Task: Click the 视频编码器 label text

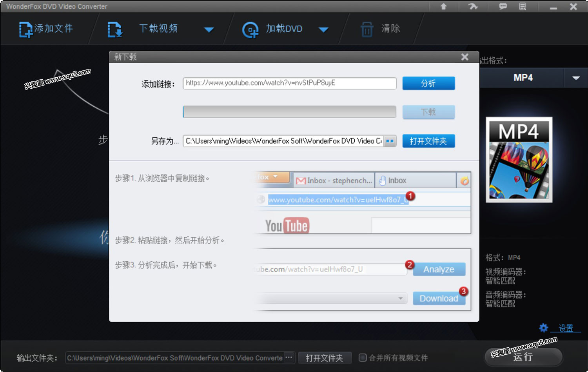Action: point(506,272)
